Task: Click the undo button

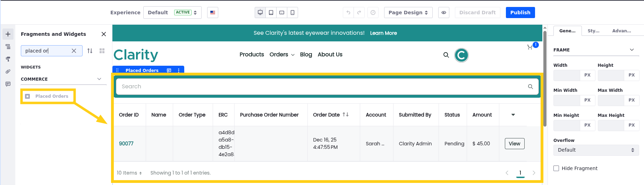Action: click(x=348, y=13)
